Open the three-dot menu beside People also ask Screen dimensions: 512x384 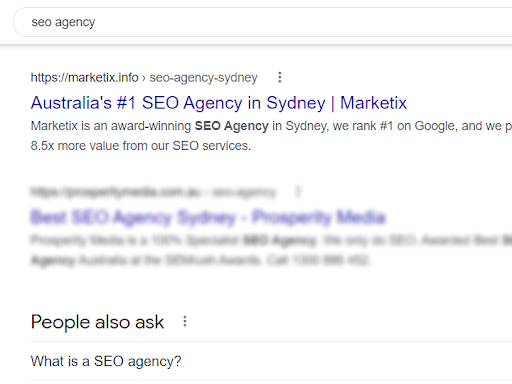pyautogui.click(x=185, y=322)
